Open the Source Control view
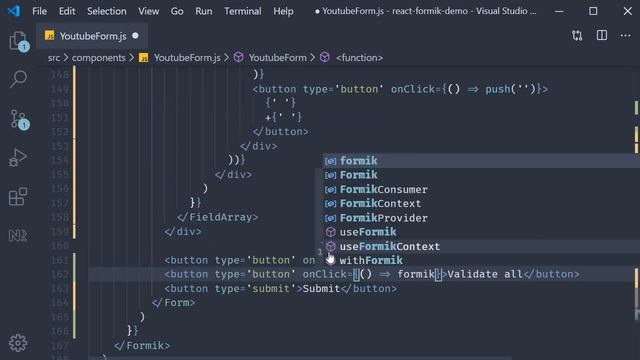This screenshot has height=360, width=640. (x=18, y=119)
